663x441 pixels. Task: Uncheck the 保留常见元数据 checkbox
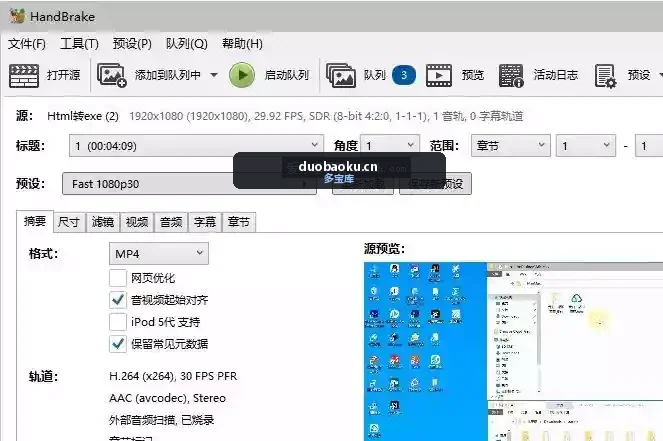click(x=118, y=344)
